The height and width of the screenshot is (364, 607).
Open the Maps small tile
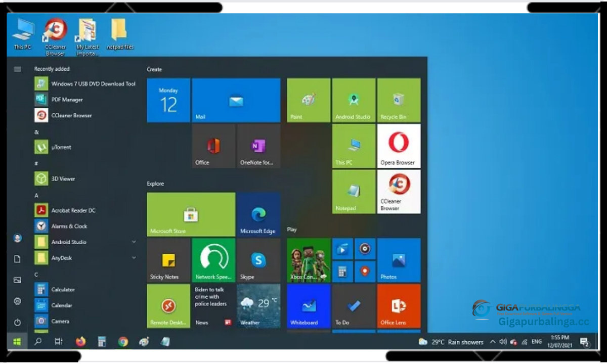click(x=365, y=271)
